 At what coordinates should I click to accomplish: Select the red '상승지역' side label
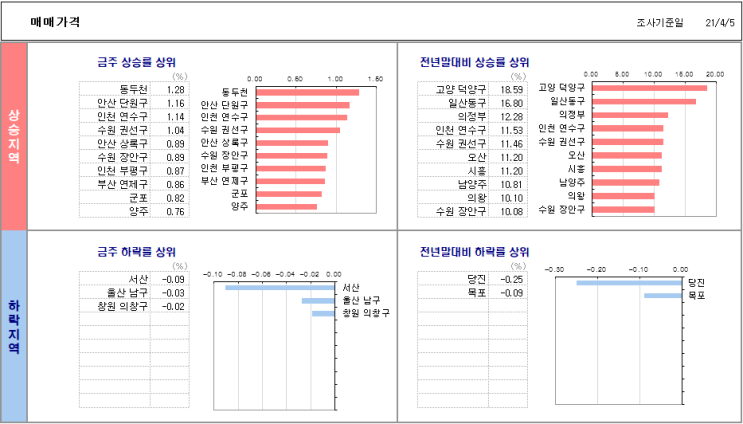pyautogui.click(x=14, y=137)
